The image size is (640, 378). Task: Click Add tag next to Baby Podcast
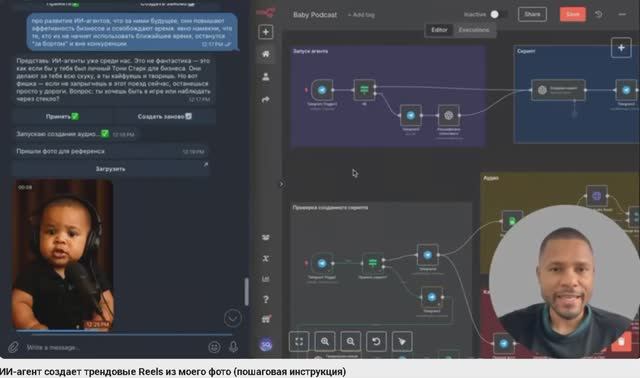point(361,15)
